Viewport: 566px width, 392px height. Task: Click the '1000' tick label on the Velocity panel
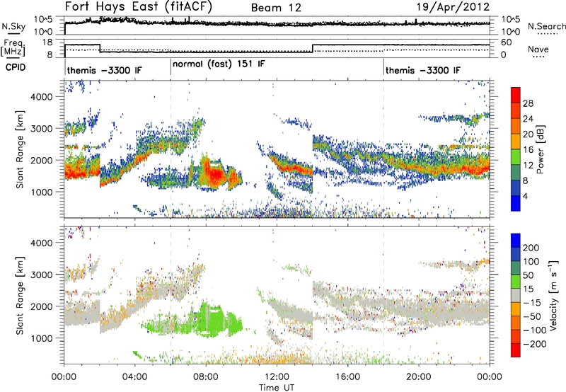click(41, 338)
